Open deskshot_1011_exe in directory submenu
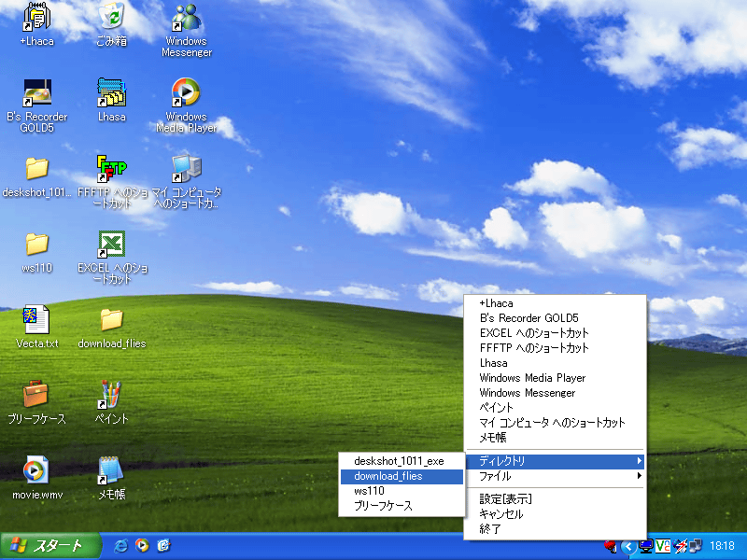 tap(402, 461)
